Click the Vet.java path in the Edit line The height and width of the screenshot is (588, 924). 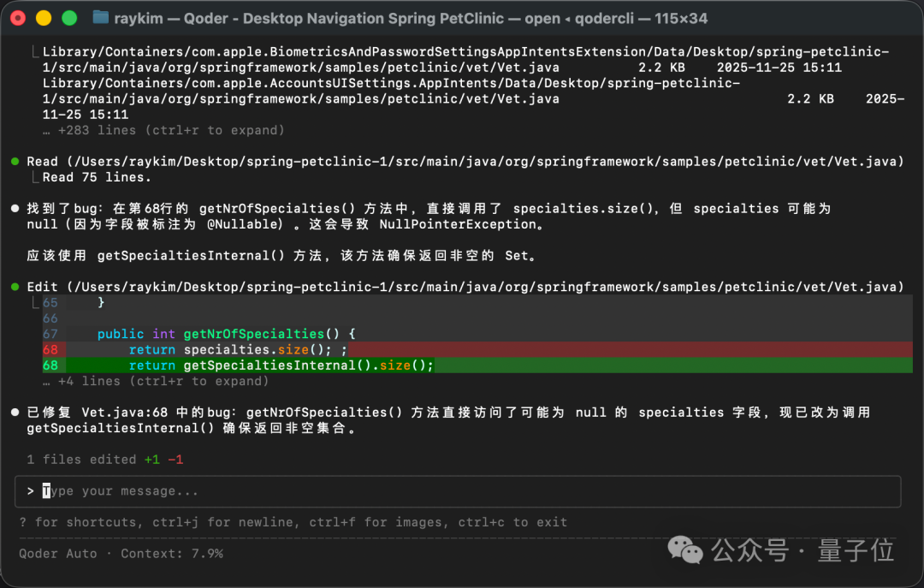pos(485,287)
